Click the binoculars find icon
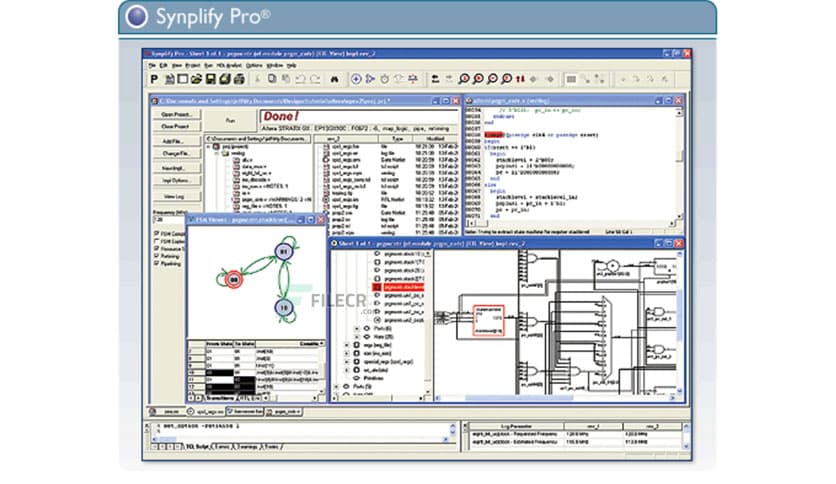The width and height of the screenshot is (836, 484). click(x=334, y=79)
